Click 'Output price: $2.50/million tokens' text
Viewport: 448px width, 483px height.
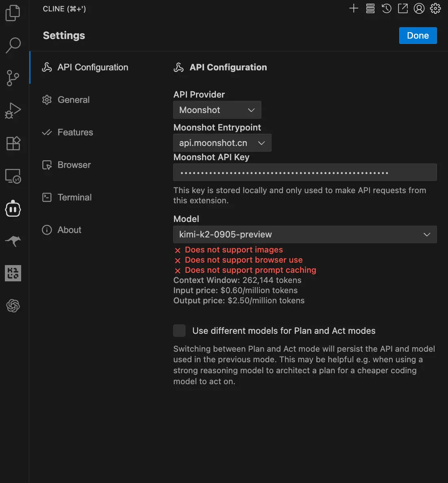coord(239,300)
